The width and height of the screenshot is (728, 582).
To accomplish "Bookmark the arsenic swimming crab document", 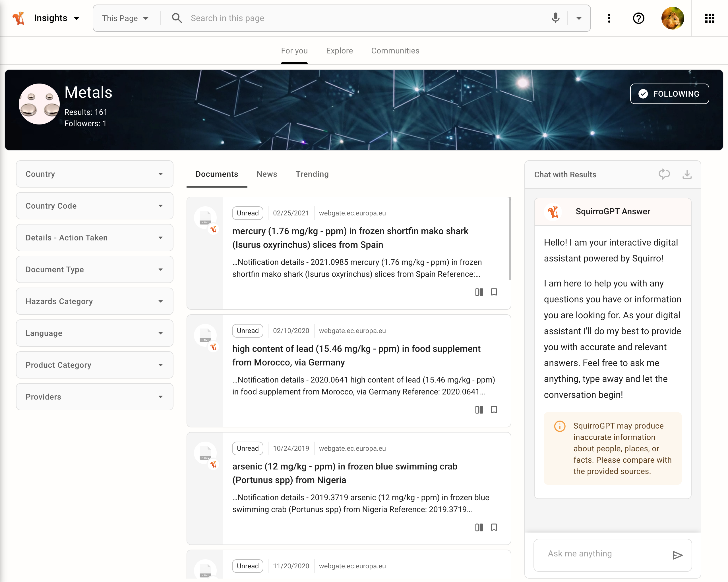I will click(x=494, y=528).
